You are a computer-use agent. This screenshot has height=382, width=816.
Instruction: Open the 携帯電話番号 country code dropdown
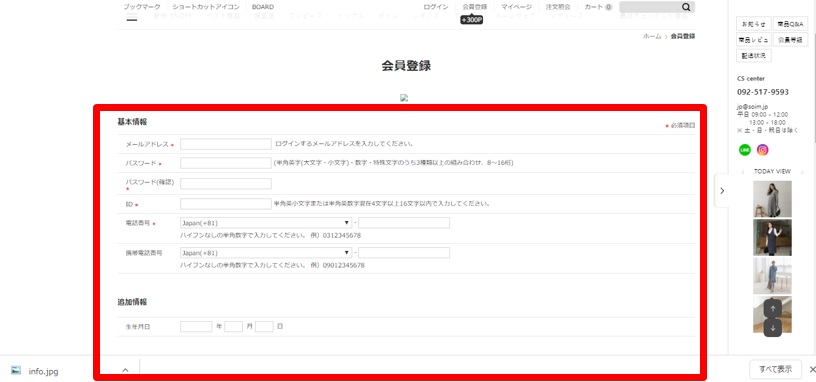coord(266,253)
